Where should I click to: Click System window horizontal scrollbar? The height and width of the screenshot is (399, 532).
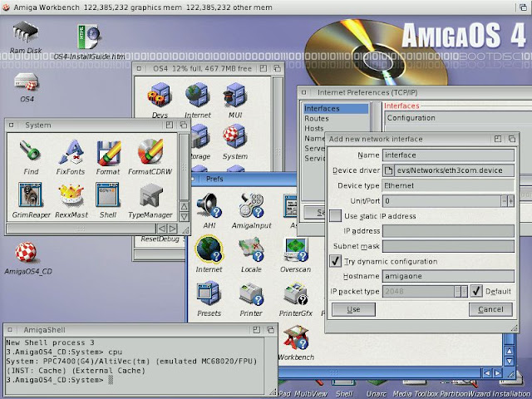click(81, 229)
